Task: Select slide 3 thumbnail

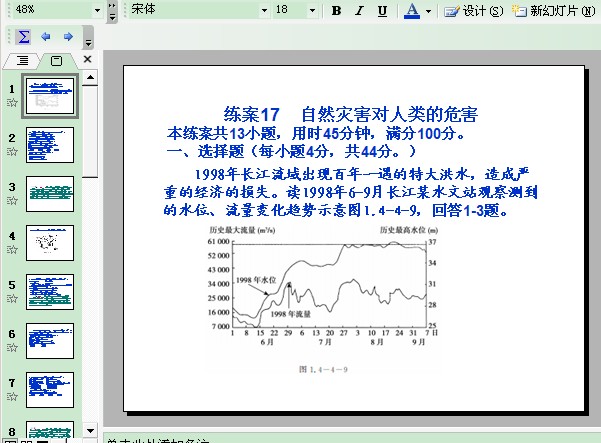Action: (x=50, y=194)
